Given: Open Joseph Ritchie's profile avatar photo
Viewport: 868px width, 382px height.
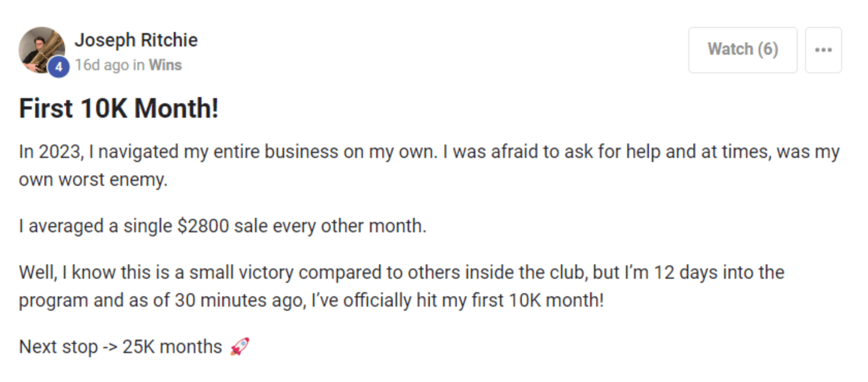Looking at the screenshot, I should pos(41,50).
